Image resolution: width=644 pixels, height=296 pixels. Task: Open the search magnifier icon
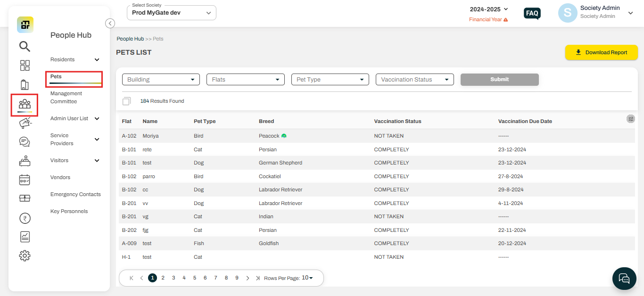(25, 46)
